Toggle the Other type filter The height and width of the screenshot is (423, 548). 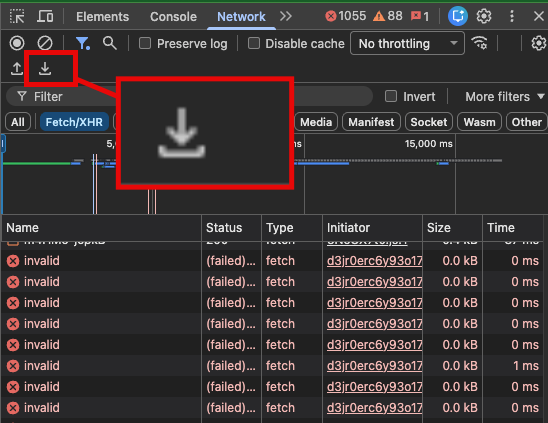pyautogui.click(x=527, y=122)
